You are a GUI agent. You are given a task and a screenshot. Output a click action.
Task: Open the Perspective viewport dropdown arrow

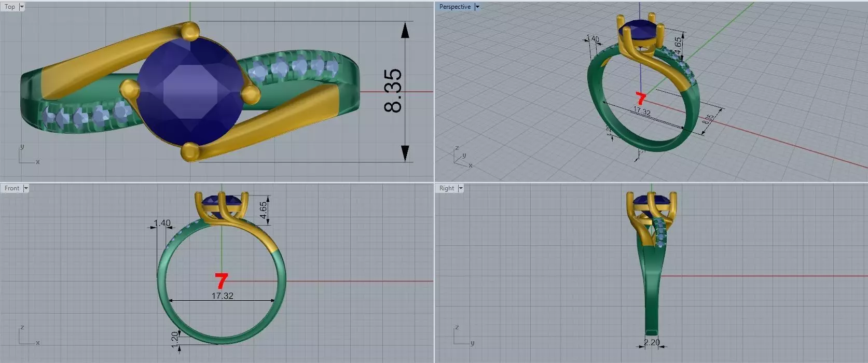477,7
